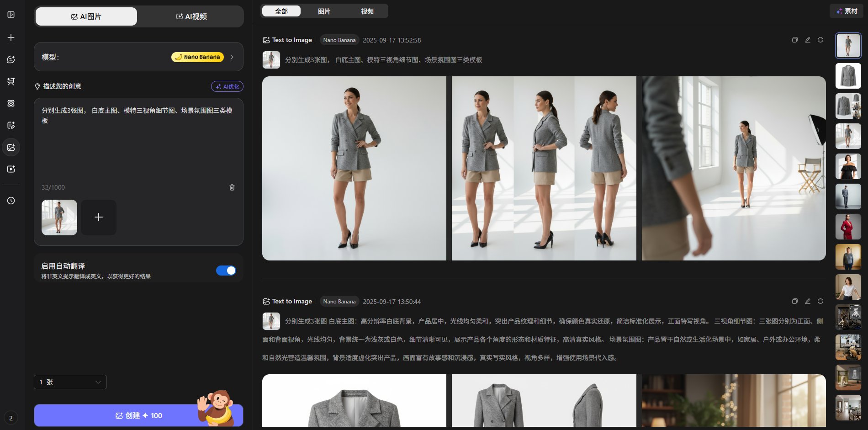Regenerate the 13:50:44 Text to Image result
This screenshot has height=430, width=868.
(821, 302)
